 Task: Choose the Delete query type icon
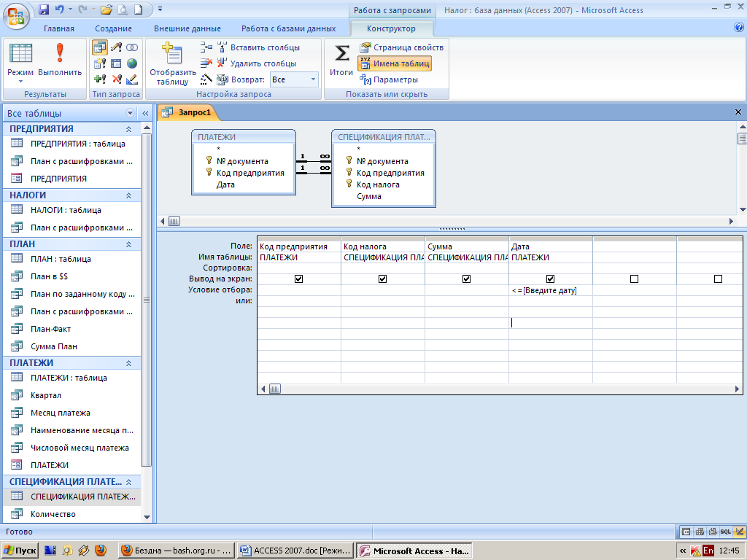click(x=116, y=79)
